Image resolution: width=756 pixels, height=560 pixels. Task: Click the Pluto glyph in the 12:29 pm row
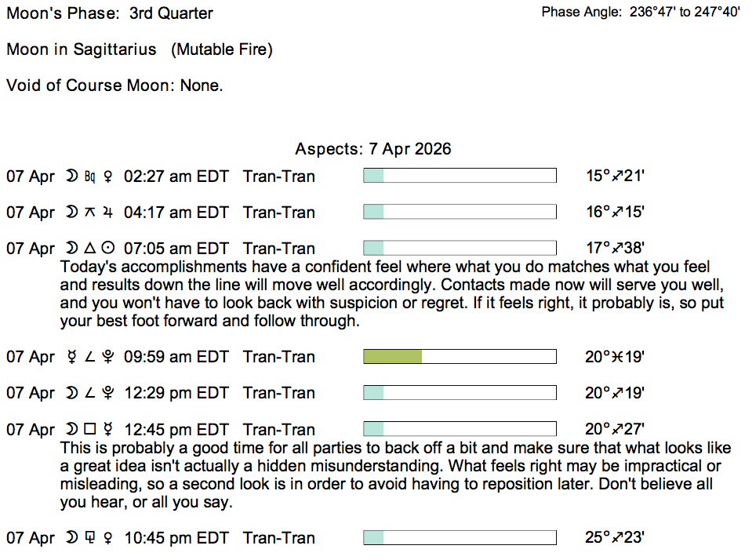107,394
